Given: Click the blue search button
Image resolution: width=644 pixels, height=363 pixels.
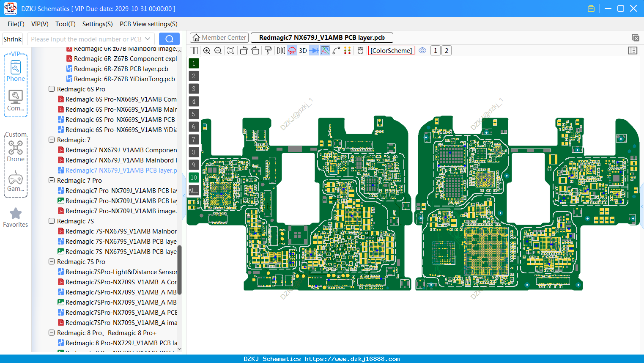Looking at the screenshot, I should (x=169, y=39).
